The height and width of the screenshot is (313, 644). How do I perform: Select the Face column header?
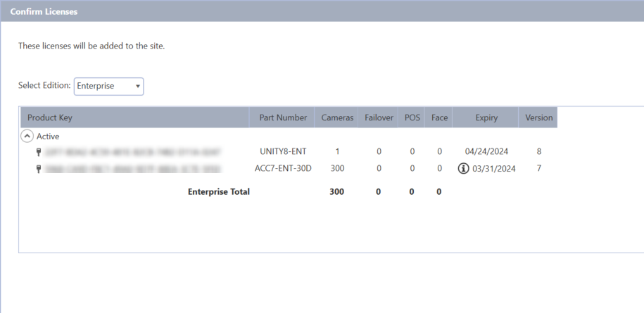pos(439,117)
